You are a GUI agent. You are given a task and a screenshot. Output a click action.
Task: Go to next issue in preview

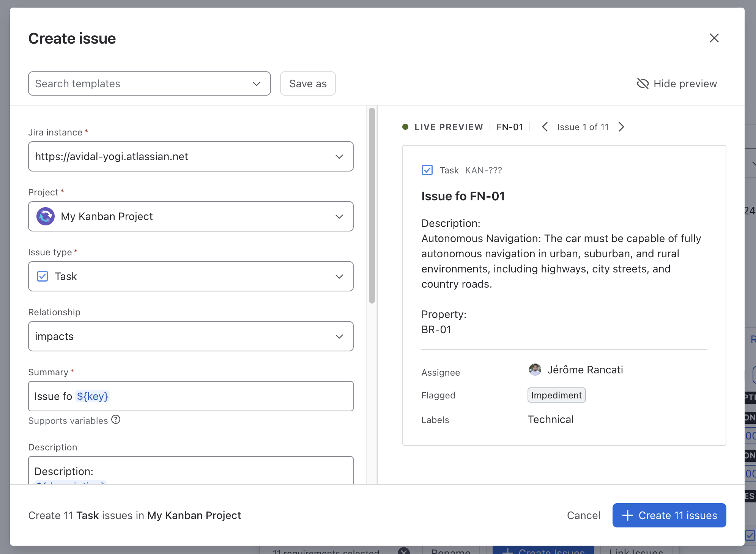[x=621, y=127]
